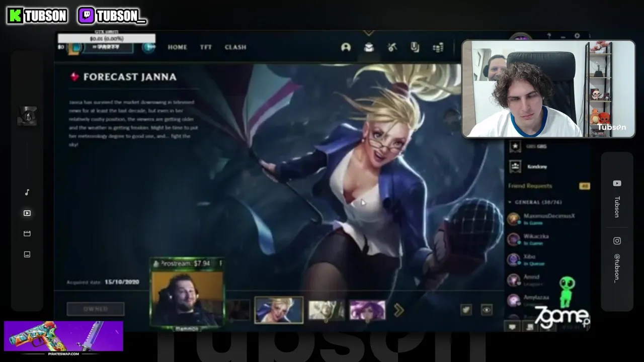
Task: Click the PARTY button
Action: point(108,47)
